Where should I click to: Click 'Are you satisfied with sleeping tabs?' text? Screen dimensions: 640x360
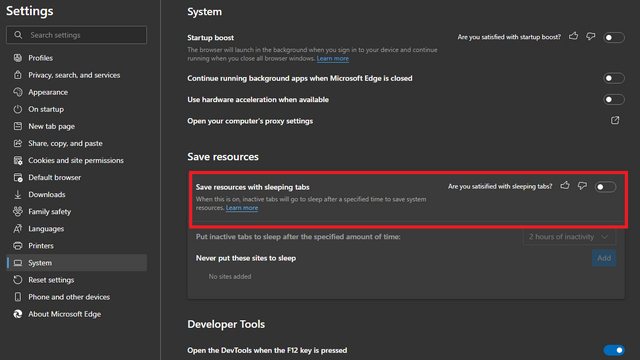coord(500,187)
